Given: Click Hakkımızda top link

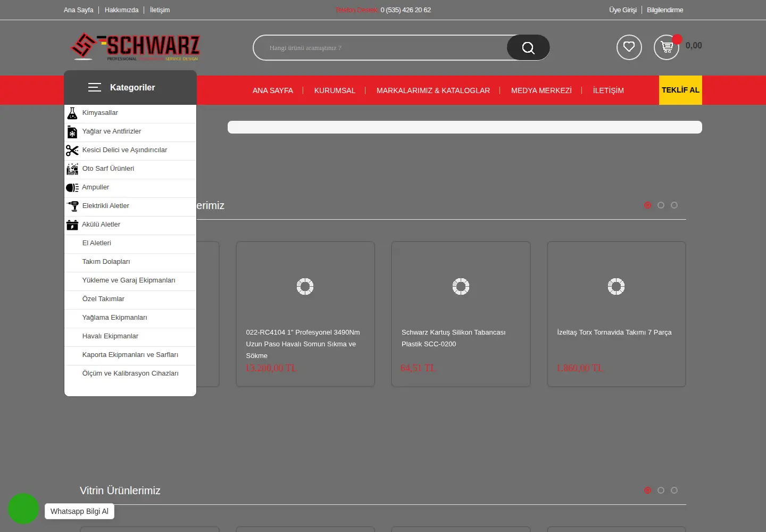Looking at the screenshot, I should coord(121,10).
